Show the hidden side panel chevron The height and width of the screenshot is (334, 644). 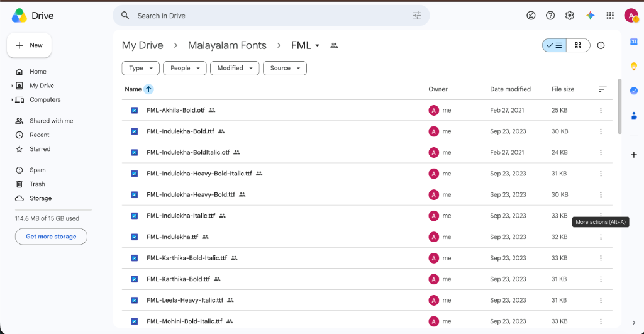[634, 323]
